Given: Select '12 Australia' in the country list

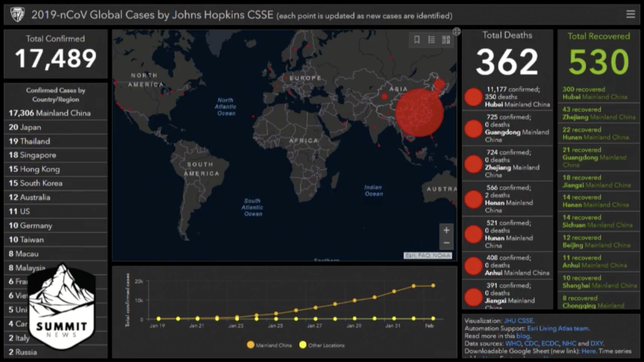Looking at the screenshot, I should coord(56,197).
